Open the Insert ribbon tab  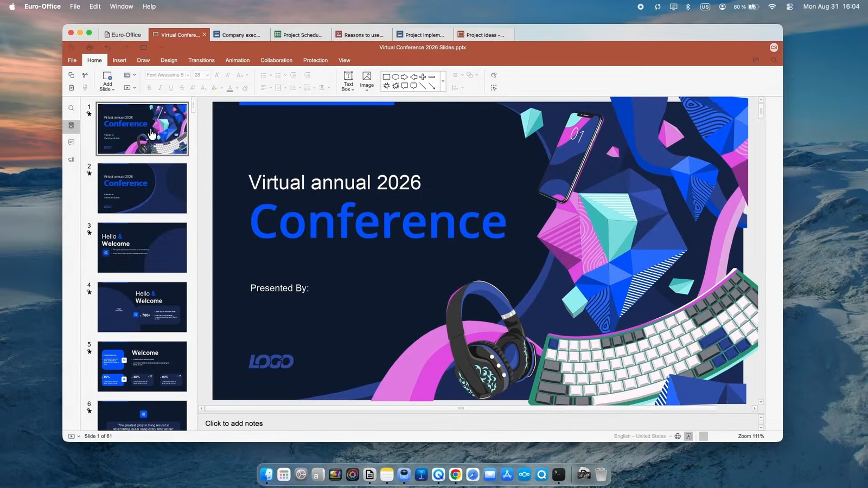click(x=119, y=60)
